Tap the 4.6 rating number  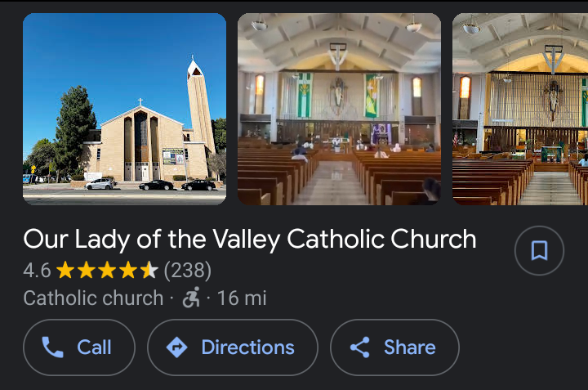(37, 270)
